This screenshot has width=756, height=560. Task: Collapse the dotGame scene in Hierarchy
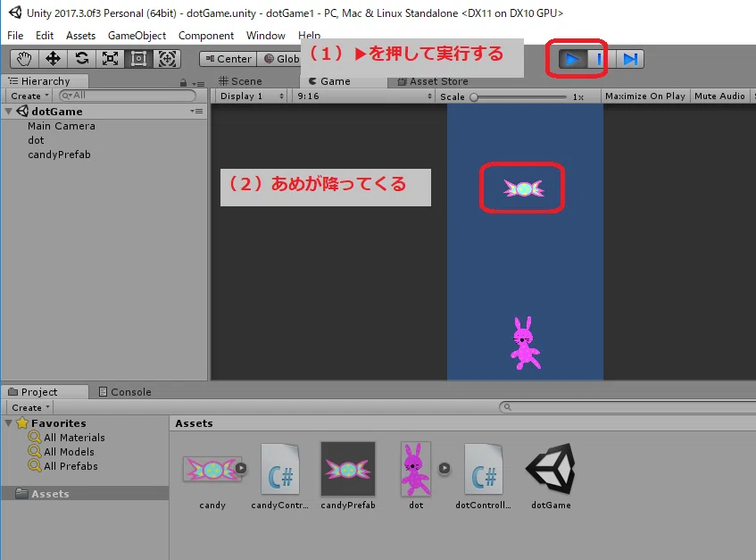click(8, 112)
